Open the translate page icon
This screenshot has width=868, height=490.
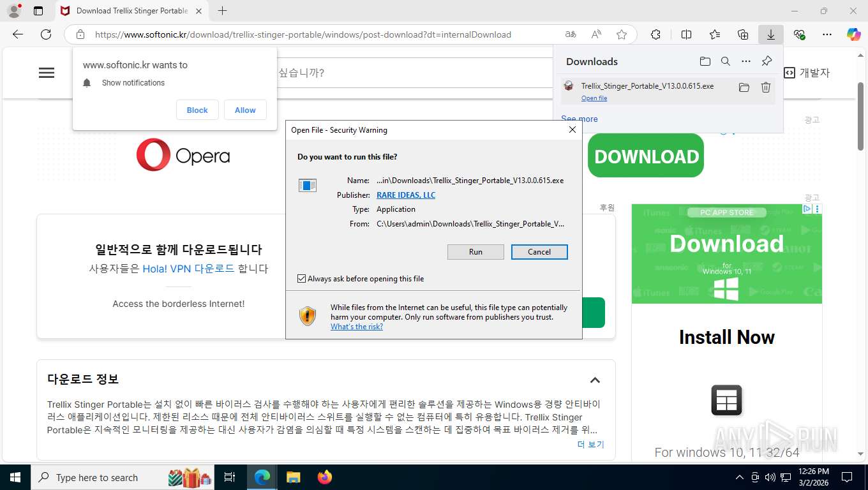571,34
